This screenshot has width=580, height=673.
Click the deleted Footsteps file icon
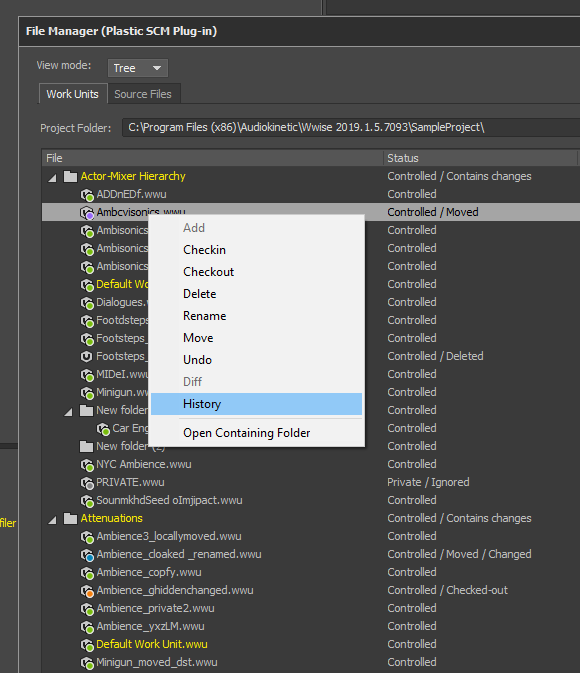(87, 356)
